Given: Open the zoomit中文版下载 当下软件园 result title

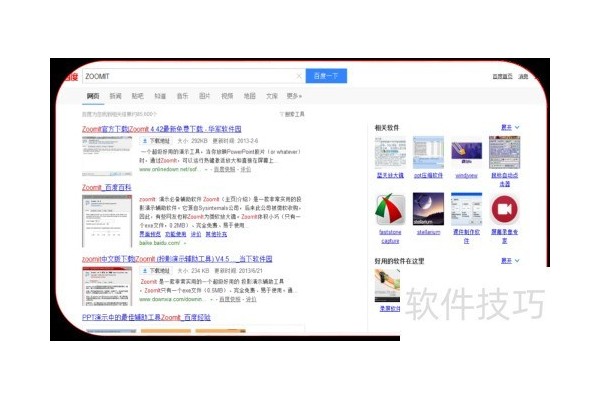Looking at the screenshot, I should (x=177, y=259).
